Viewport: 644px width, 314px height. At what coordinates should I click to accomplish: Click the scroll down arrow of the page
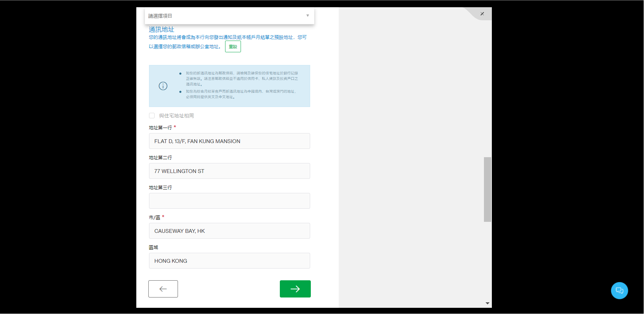[487, 303]
